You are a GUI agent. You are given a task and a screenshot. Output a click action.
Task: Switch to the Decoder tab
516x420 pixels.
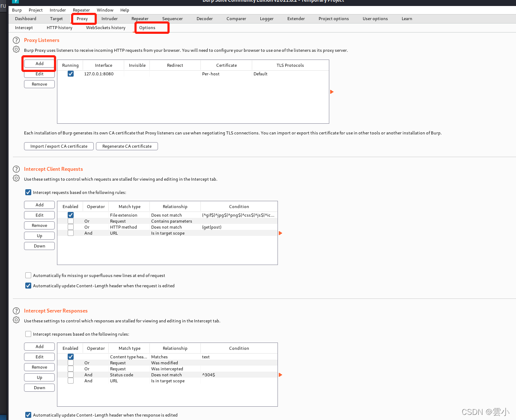tap(205, 18)
